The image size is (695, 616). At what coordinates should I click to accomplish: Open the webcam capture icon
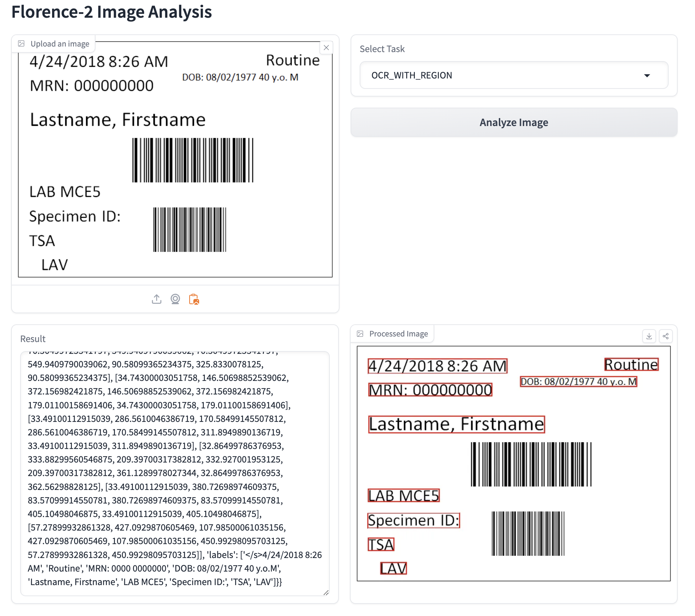pos(175,299)
